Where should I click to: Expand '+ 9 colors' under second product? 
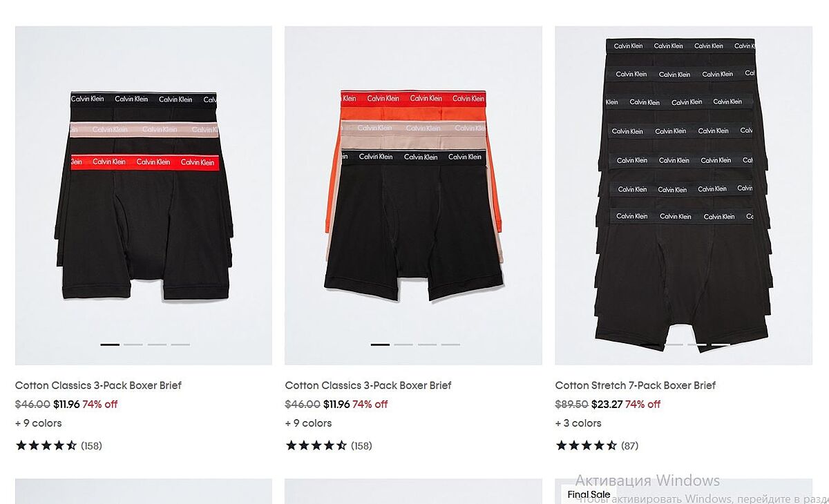pos(309,423)
